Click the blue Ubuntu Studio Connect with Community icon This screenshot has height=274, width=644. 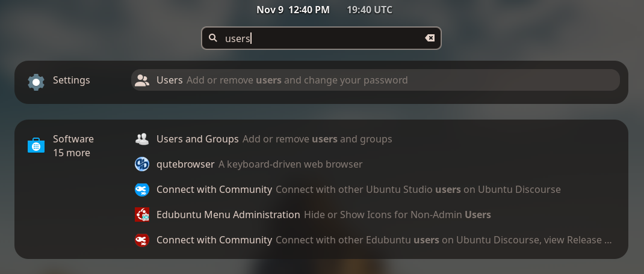coord(142,190)
